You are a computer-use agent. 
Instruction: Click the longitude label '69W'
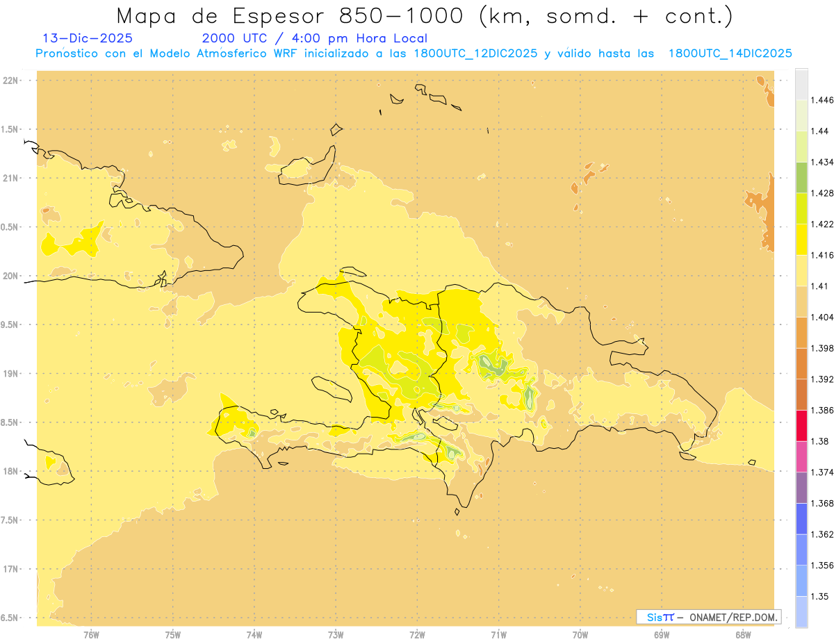point(662,635)
